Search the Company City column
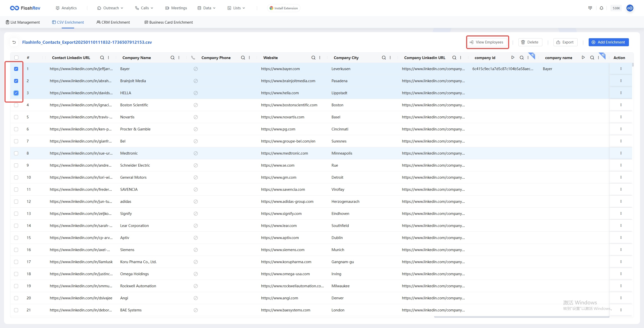644x328 pixels. [x=384, y=58]
